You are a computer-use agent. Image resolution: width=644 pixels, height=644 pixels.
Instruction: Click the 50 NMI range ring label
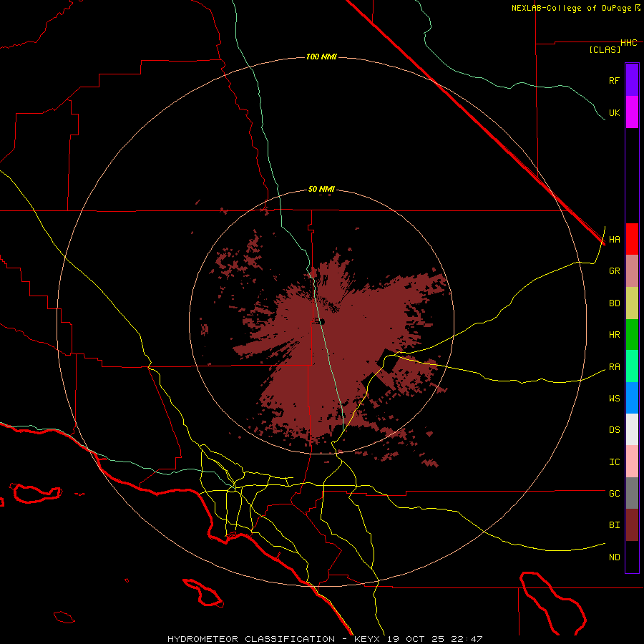pyautogui.click(x=321, y=190)
